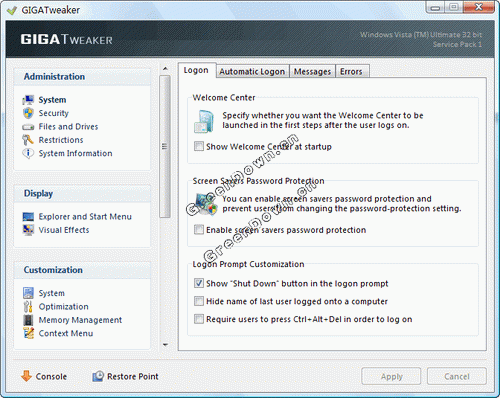Click the Administration section header
Image resolution: width=500 pixels, height=398 pixels.
(82, 77)
